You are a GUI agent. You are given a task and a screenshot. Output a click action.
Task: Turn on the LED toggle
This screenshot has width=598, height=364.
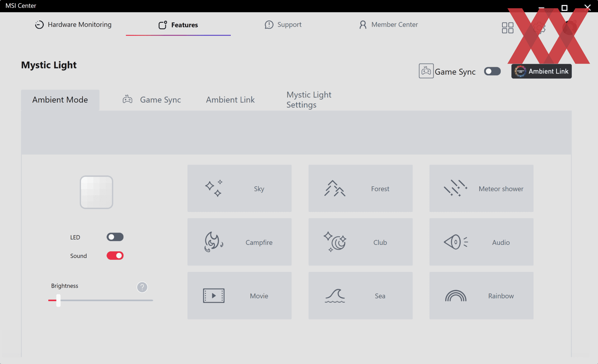pyautogui.click(x=115, y=237)
